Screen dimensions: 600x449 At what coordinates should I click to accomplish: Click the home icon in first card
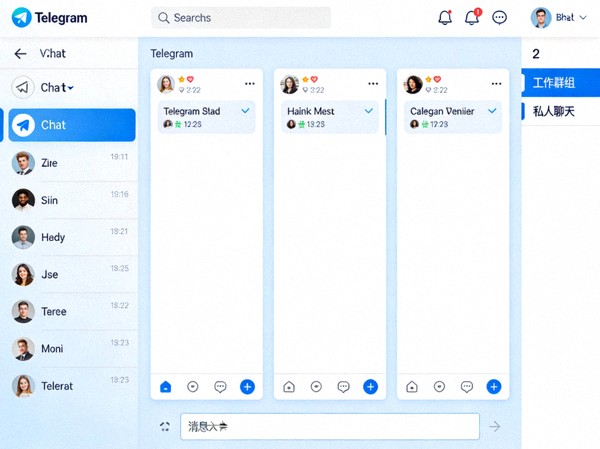pyautogui.click(x=166, y=387)
